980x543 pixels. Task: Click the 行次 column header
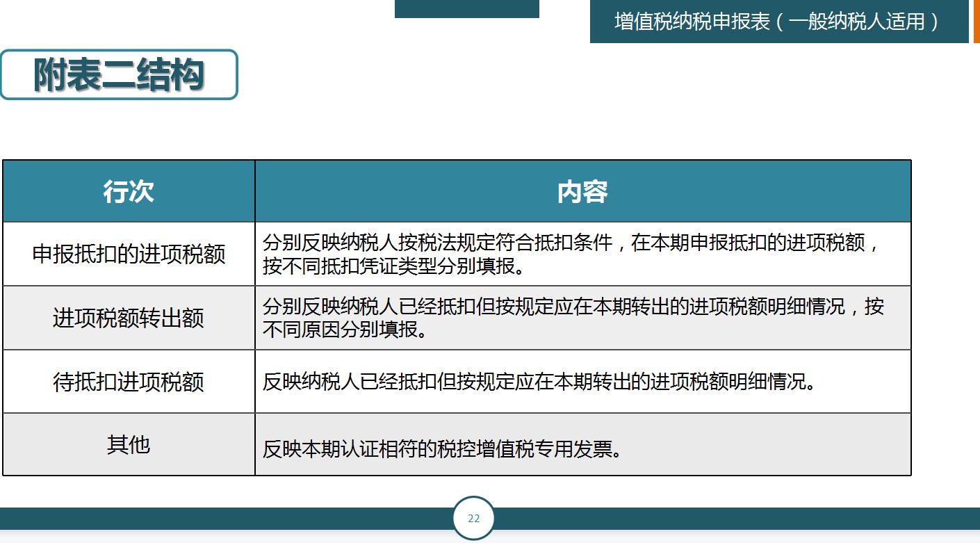coord(129,191)
